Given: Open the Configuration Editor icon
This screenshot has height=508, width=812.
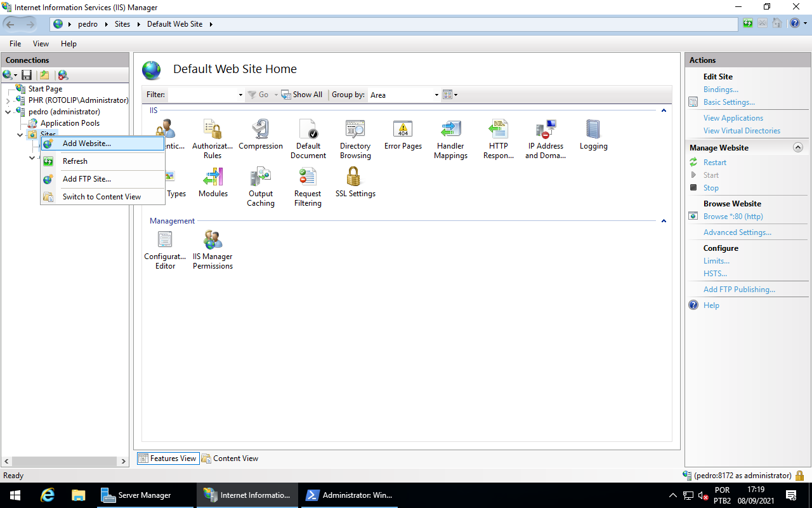Looking at the screenshot, I should coord(165,250).
